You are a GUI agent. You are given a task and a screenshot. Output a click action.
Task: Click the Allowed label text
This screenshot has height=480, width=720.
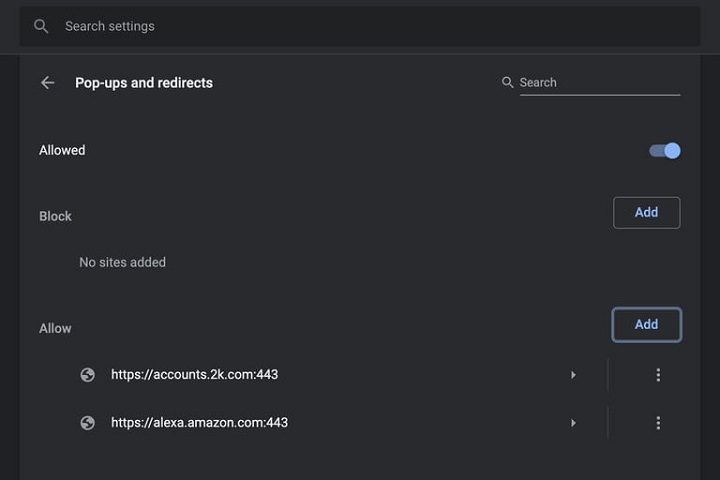(x=62, y=151)
